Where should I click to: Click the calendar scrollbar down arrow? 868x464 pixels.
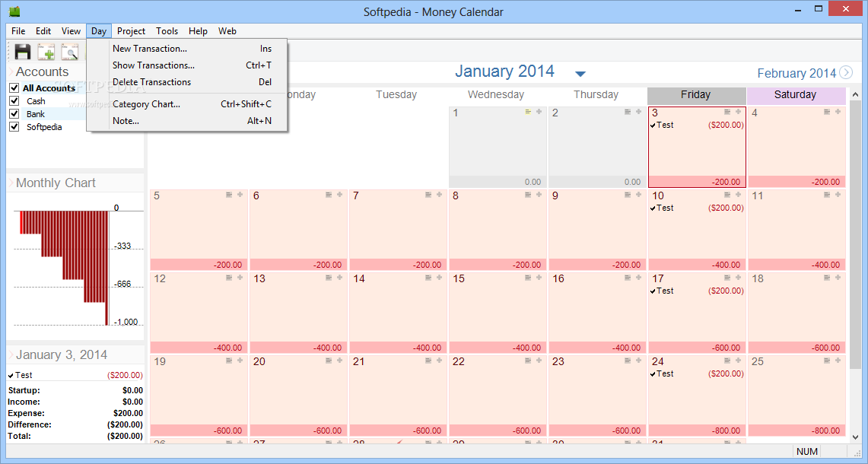[855, 437]
